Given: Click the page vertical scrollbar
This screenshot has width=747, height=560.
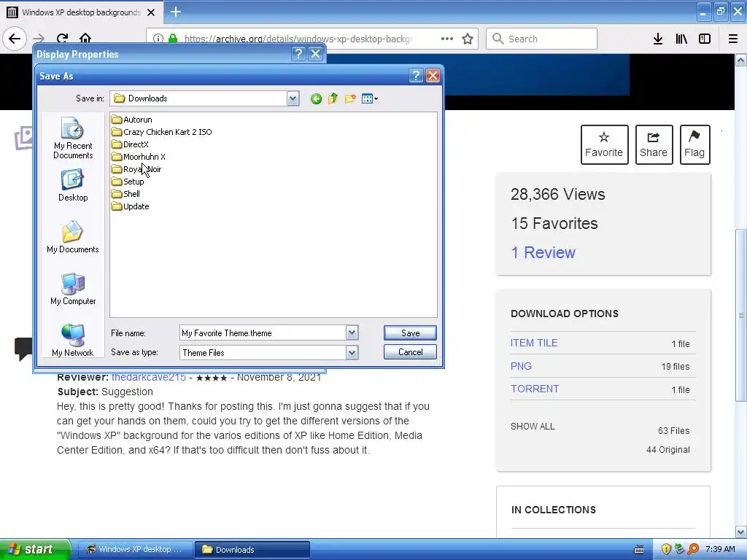Looking at the screenshot, I should tap(741, 315).
